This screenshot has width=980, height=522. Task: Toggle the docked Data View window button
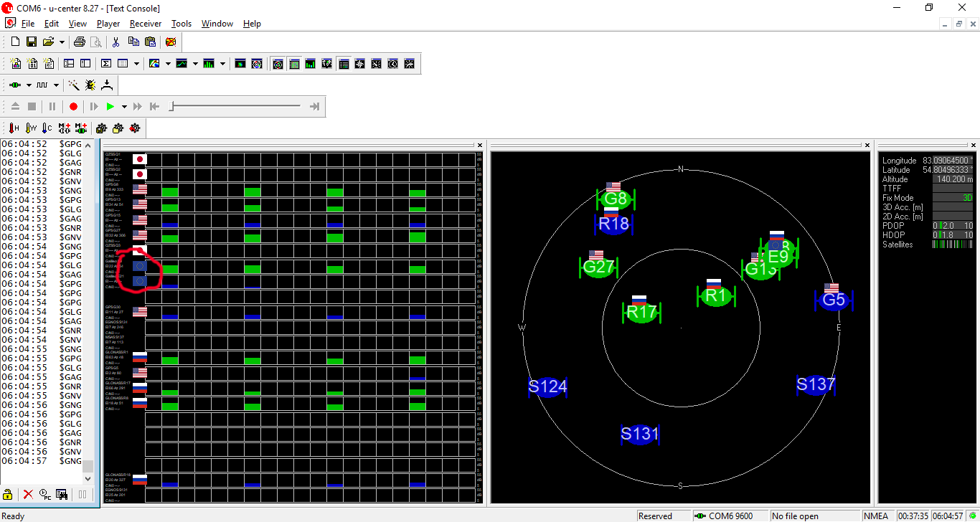(344, 64)
